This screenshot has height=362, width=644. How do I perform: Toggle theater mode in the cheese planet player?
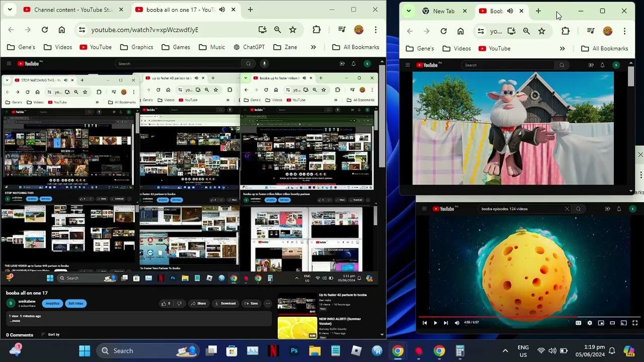tap(612, 323)
